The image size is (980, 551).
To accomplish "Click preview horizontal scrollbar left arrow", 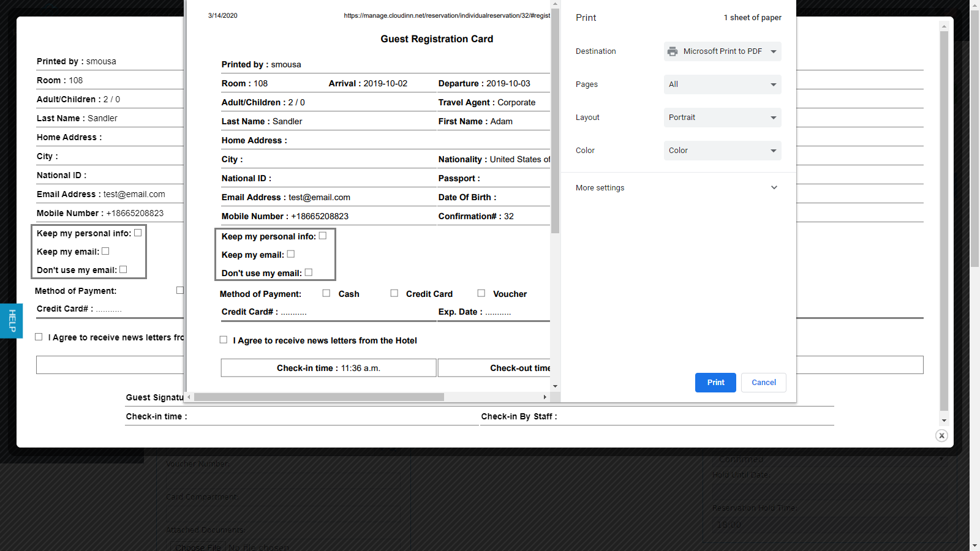I will [189, 397].
